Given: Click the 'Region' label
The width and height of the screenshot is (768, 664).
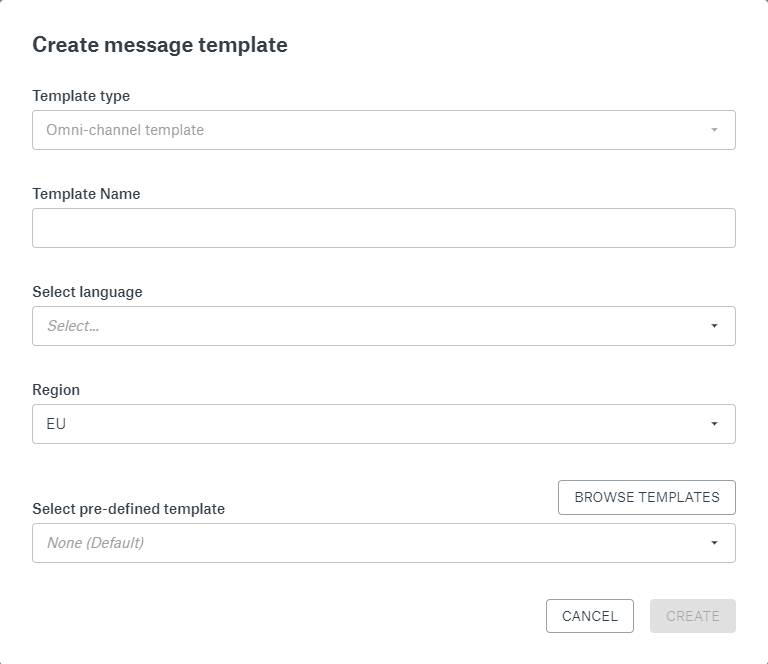Looking at the screenshot, I should tap(56, 390).
